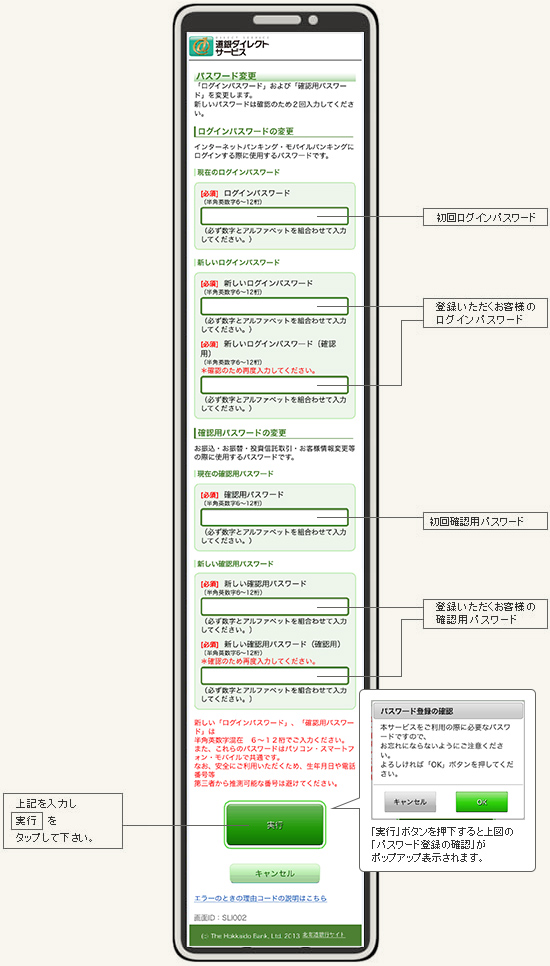Tap the green 実行 button
The image size is (550, 966).
[x=274, y=824]
